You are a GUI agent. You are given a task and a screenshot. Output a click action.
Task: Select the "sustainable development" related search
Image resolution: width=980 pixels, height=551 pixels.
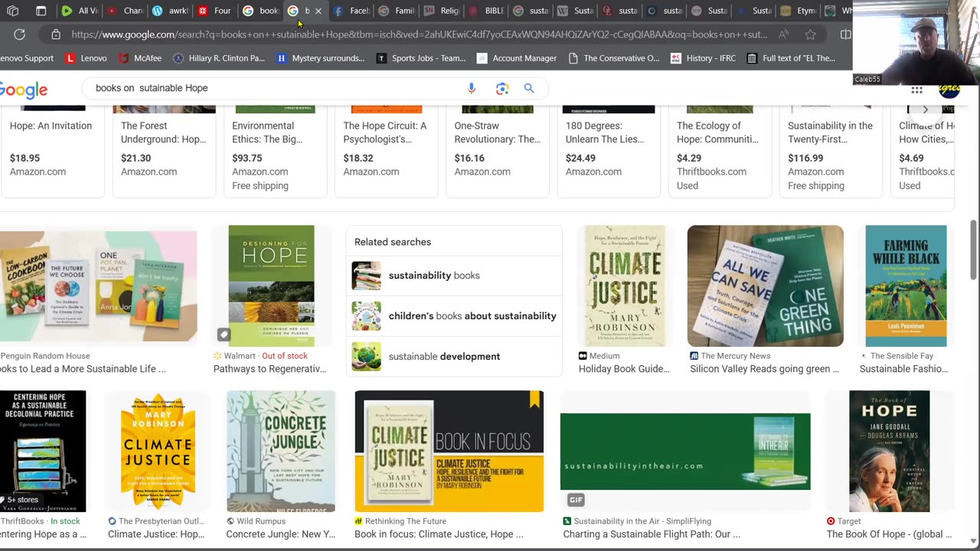pyautogui.click(x=454, y=357)
